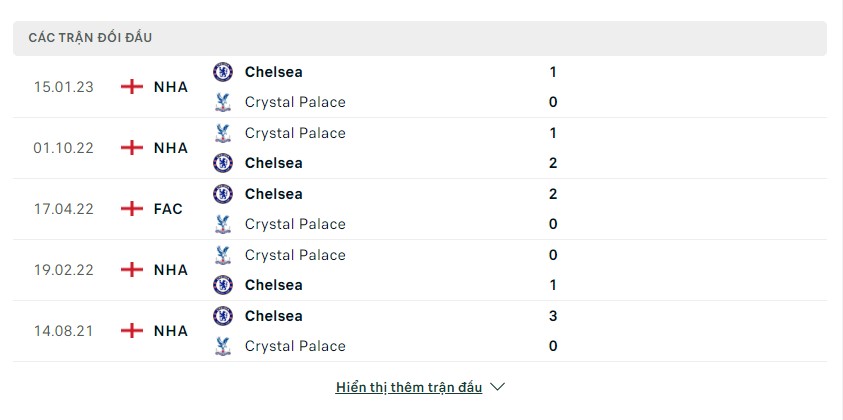Image resolution: width=843 pixels, height=420 pixels.
Task: Click England flag on 14.08.21 row
Action: click(131, 331)
